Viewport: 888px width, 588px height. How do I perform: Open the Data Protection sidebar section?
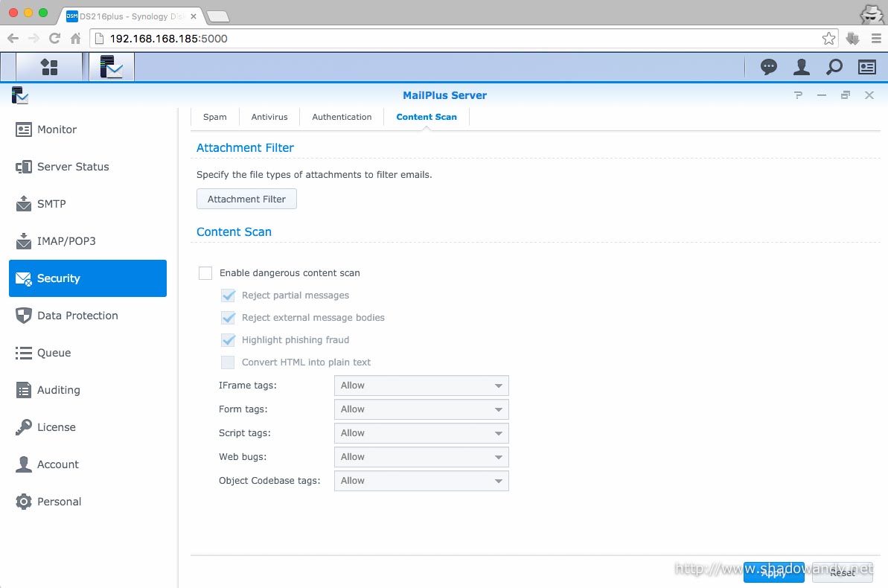point(77,316)
